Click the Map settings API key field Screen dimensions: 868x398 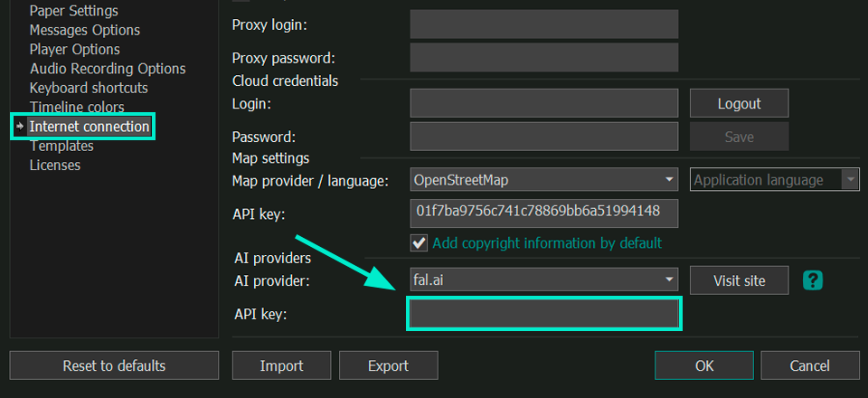coord(544,213)
